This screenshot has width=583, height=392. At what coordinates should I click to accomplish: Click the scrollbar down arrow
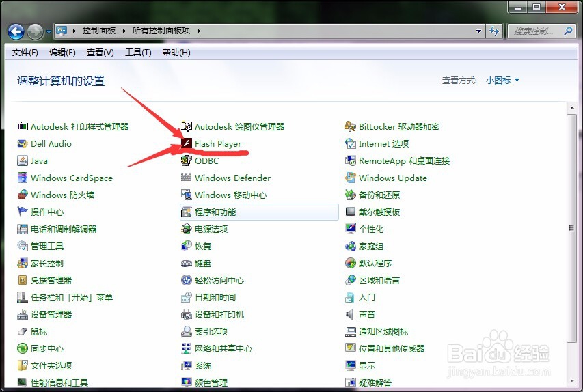[x=571, y=381]
